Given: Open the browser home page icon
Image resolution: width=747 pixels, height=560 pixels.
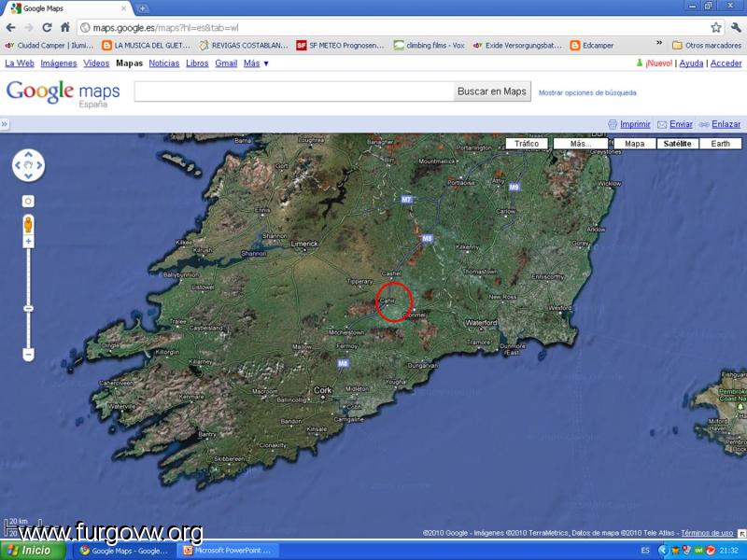Looking at the screenshot, I should 65,27.
